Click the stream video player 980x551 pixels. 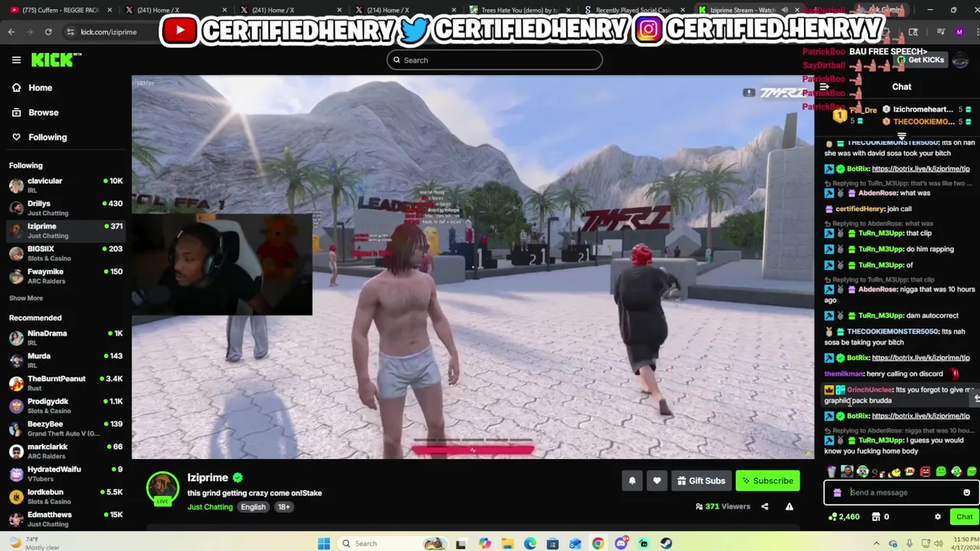pyautogui.click(x=472, y=267)
